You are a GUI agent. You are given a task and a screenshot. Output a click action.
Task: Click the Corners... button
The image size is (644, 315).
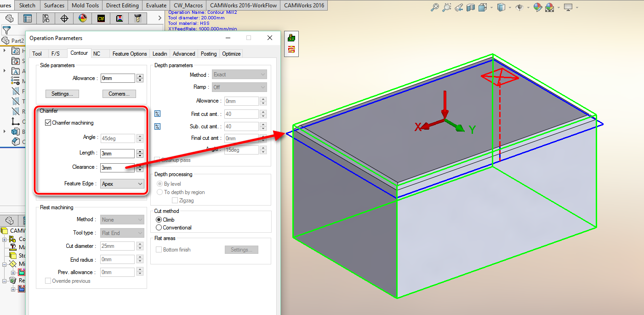pos(119,94)
